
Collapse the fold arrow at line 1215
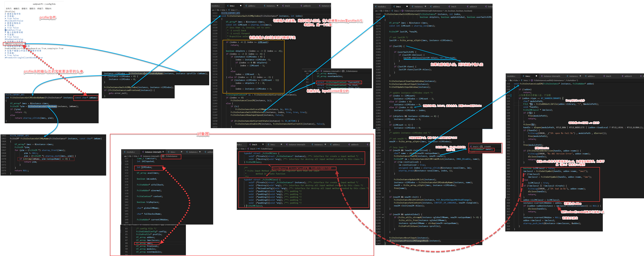pyautogui.click(x=383, y=150)
